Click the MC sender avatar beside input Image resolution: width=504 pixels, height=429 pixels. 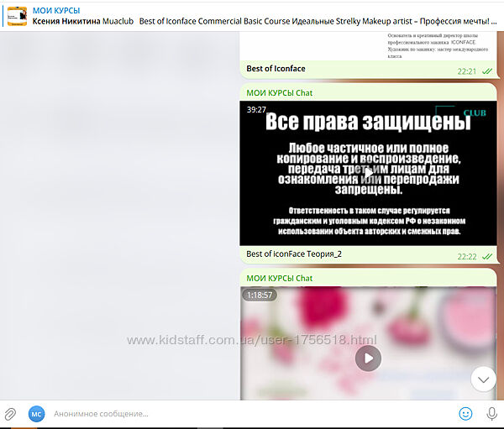[x=36, y=413]
